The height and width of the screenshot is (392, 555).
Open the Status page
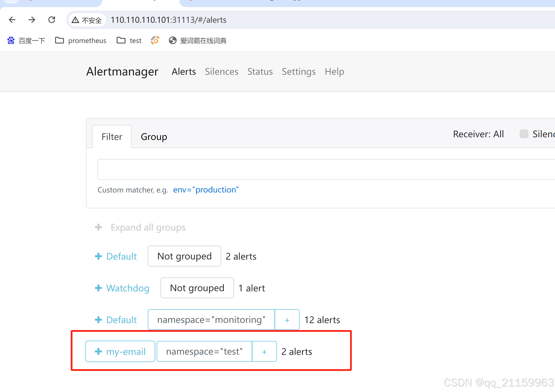pyautogui.click(x=260, y=72)
